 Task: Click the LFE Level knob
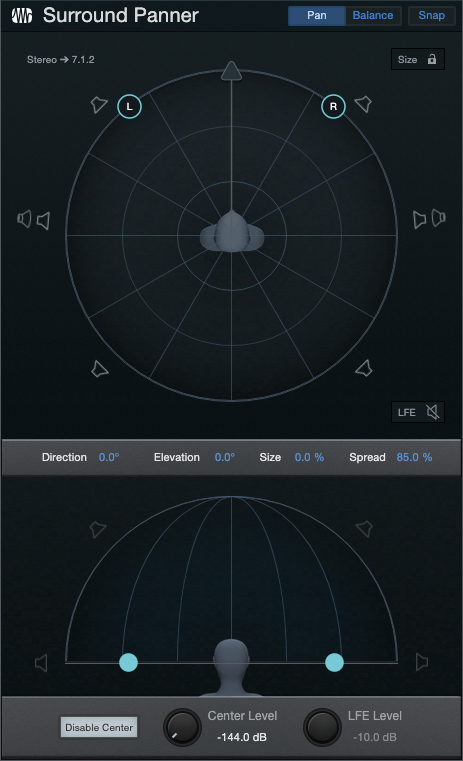322,728
